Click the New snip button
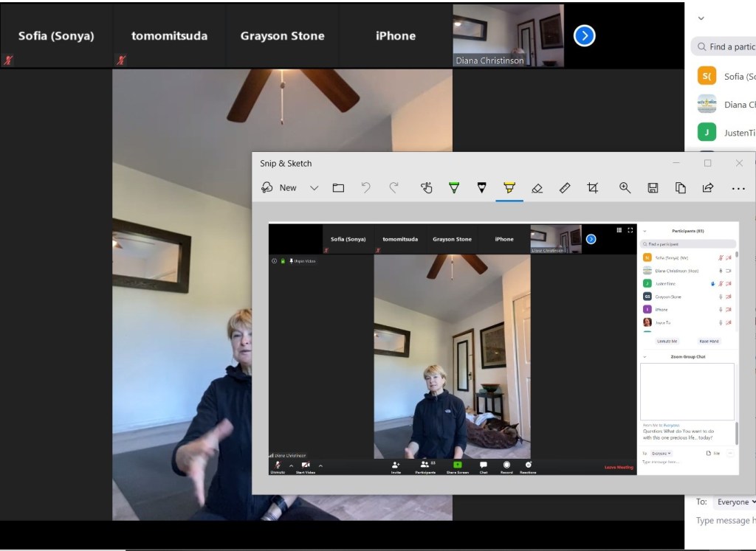Viewport: 756px width, 551px height. click(278, 188)
